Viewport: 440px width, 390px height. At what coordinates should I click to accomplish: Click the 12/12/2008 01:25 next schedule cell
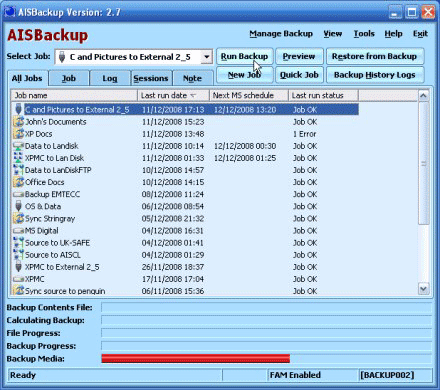pyautogui.click(x=245, y=158)
